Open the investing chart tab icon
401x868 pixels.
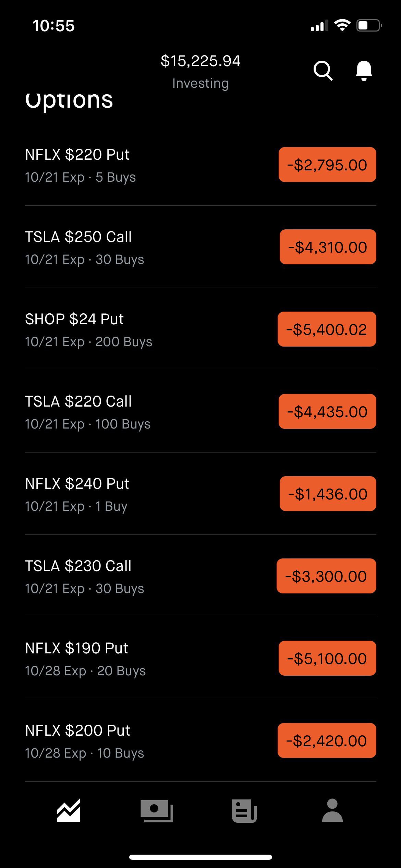tap(69, 810)
